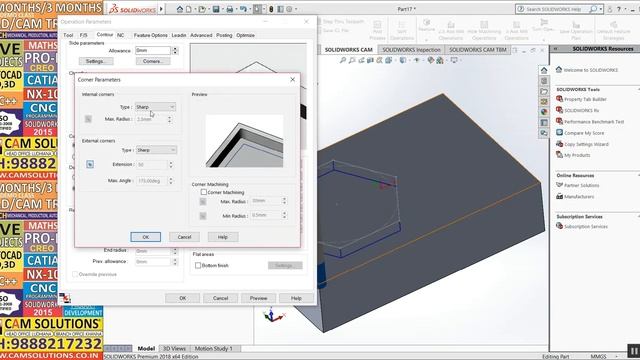Click Cancel in the Corner Parameters dialog
Image resolution: width=640 pixels, height=360 pixels.
[x=184, y=237]
